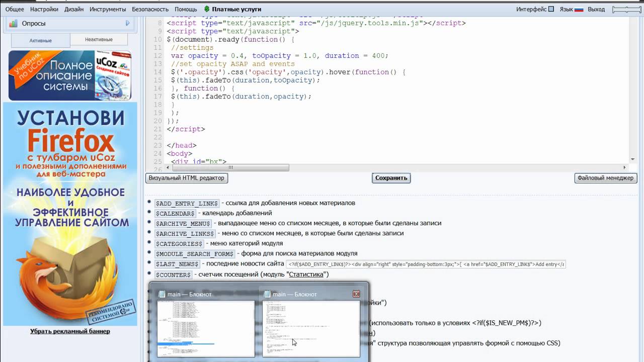Viewport: 644px width, 362px height.
Task: Click the календарь добавлений description text
Action: [237, 213]
